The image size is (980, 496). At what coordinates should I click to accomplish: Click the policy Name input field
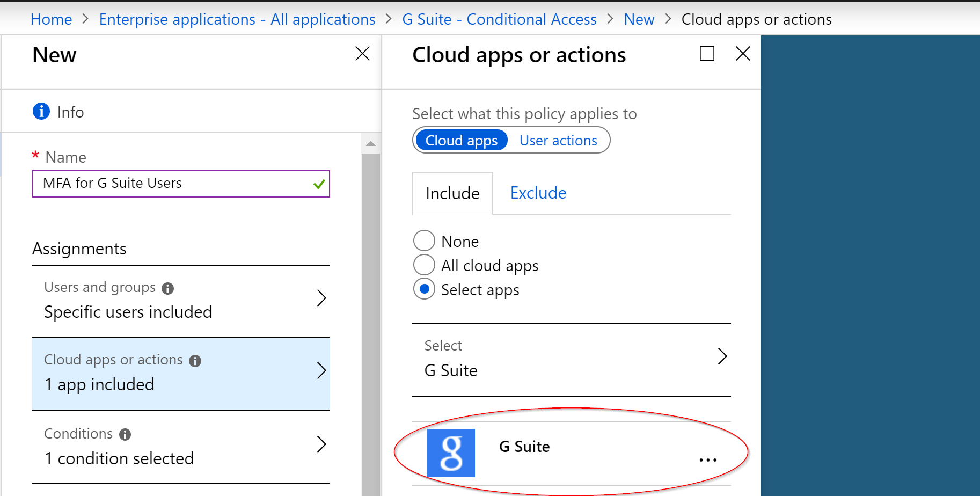[x=172, y=184]
